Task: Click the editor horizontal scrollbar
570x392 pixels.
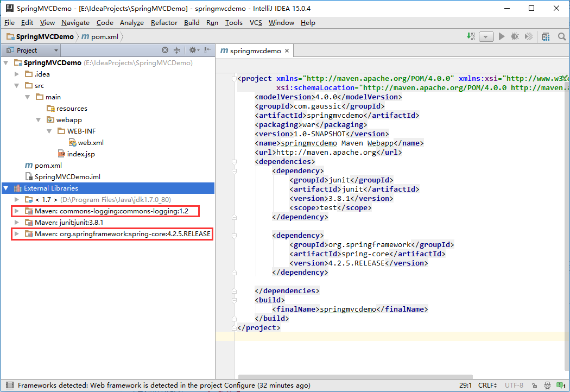Action: (356, 377)
